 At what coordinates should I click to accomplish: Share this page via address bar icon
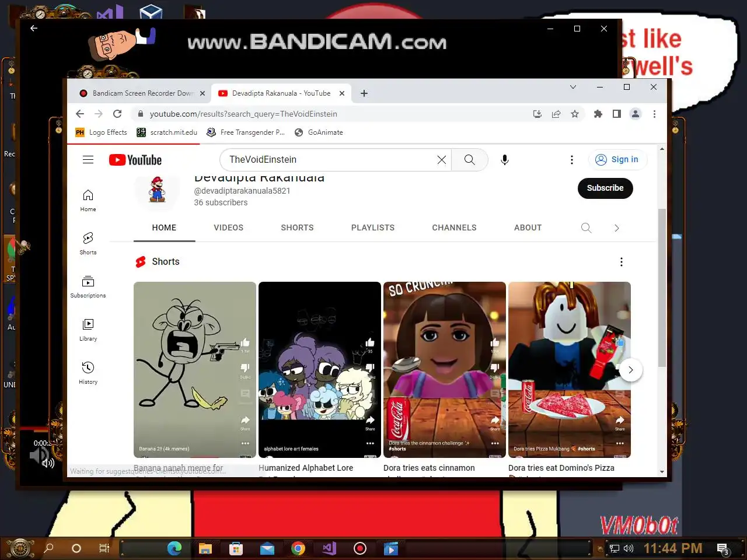556,114
